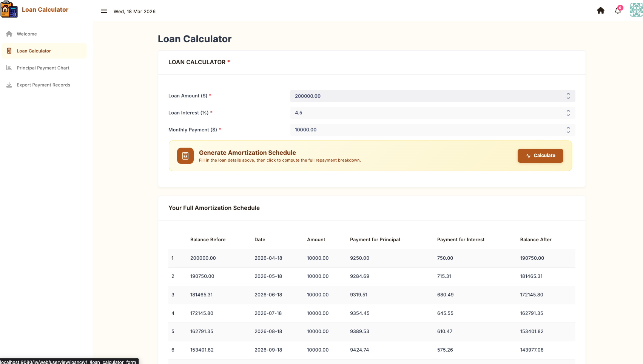Toggle the hamburger sidebar menu

[x=104, y=11]
